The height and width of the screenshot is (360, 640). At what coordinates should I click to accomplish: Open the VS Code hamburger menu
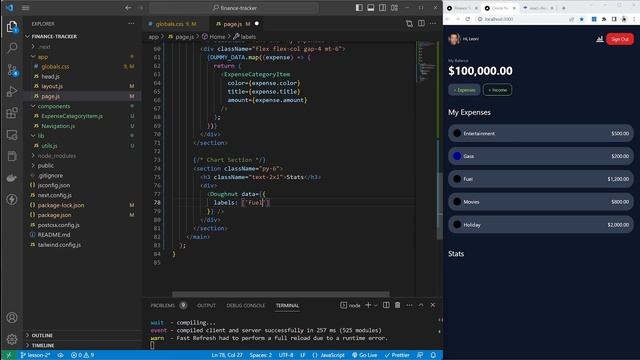click(x=25, y=8)
